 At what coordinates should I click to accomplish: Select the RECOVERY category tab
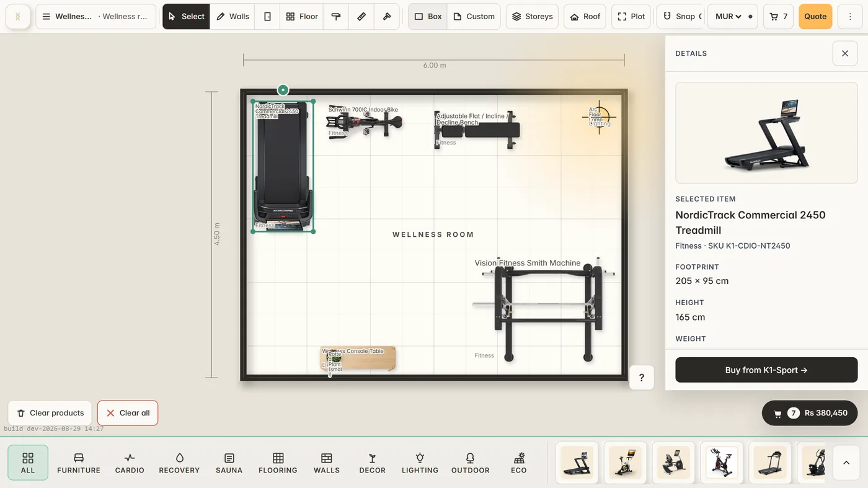[179, 463]
